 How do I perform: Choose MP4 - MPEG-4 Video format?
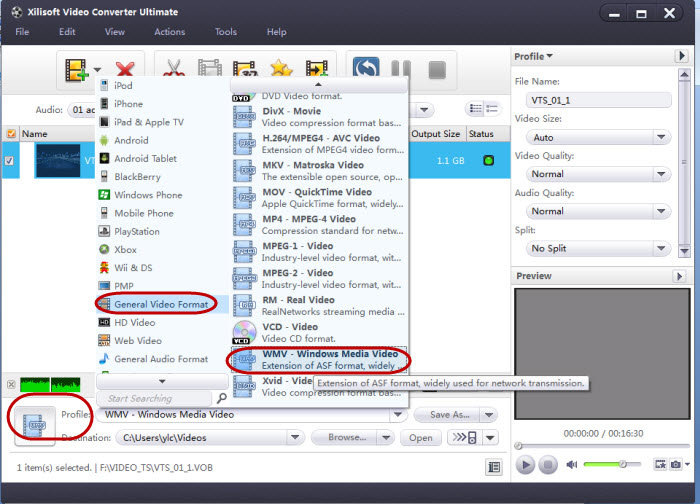(319, 225)
